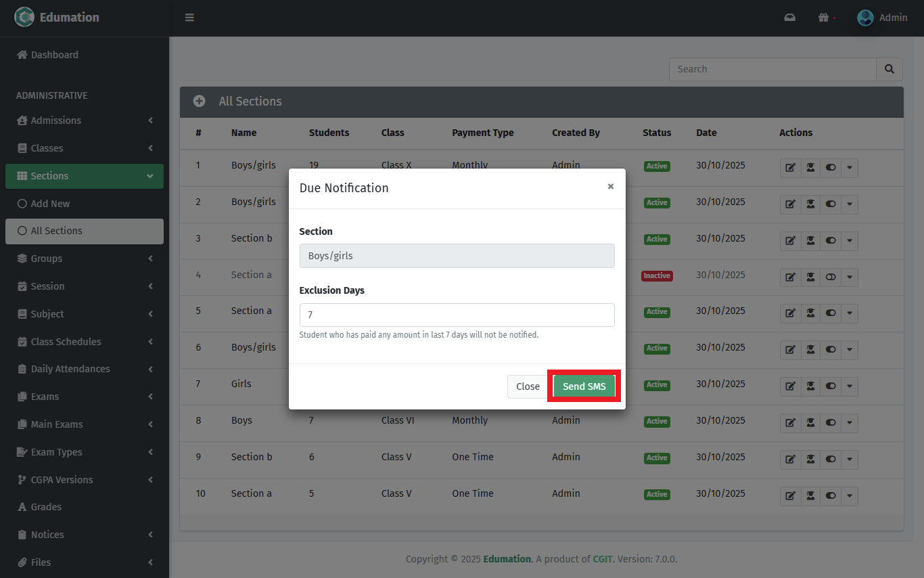Open the Admin user profile menu
Viewport: 924px width, 578px height.
[x=882, y=18]
